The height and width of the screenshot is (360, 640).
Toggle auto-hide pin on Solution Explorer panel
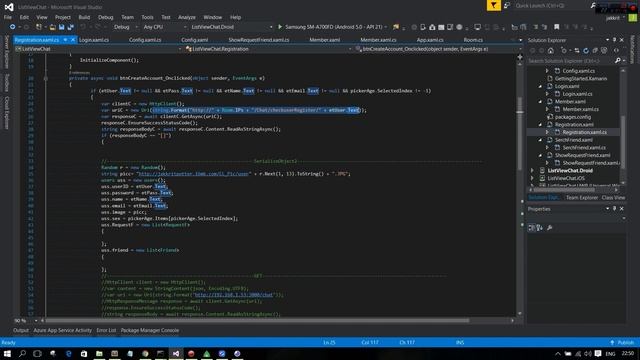tap(614, 40)
